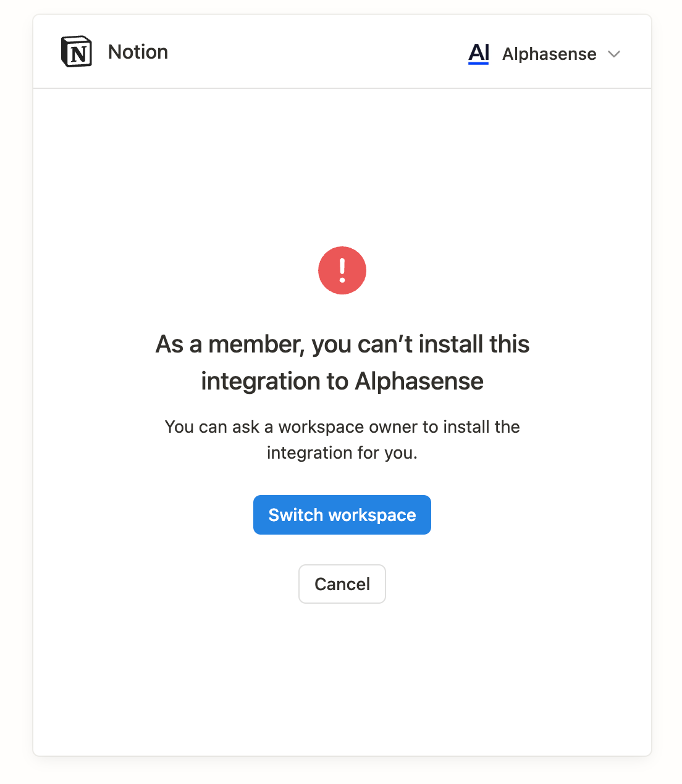Image resolution: width=682 pixels, height=784 pixels.
Task: Click the "As a member" heading line
Action: click(x=342, y=344)
